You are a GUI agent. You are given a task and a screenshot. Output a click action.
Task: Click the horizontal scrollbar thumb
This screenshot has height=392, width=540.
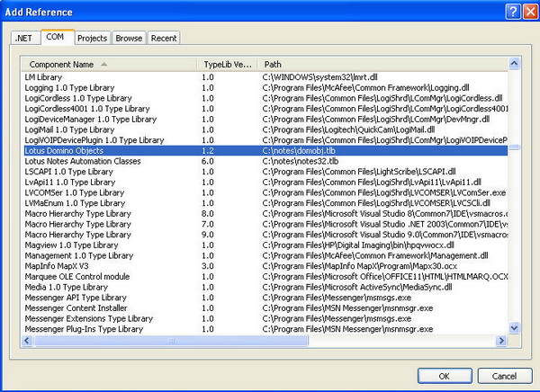pyautogui.click(x=172, y=341)
